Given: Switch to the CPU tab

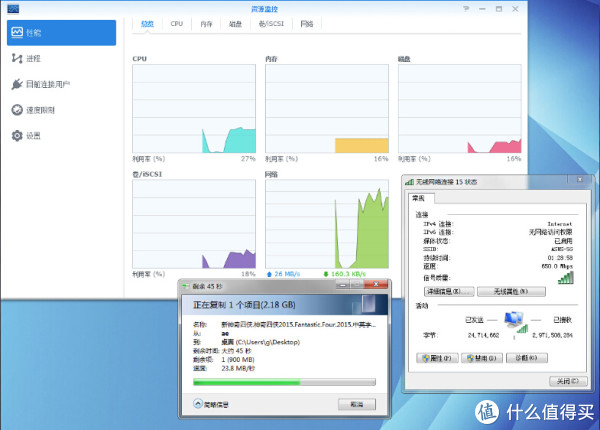Looking at the screenshot, I should 176,22.
